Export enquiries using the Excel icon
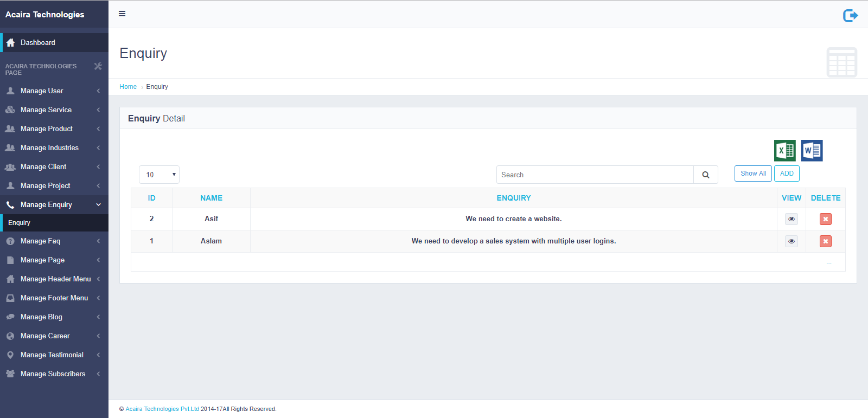The width and height of the screenshot is (868, 418). pos(784,151)
